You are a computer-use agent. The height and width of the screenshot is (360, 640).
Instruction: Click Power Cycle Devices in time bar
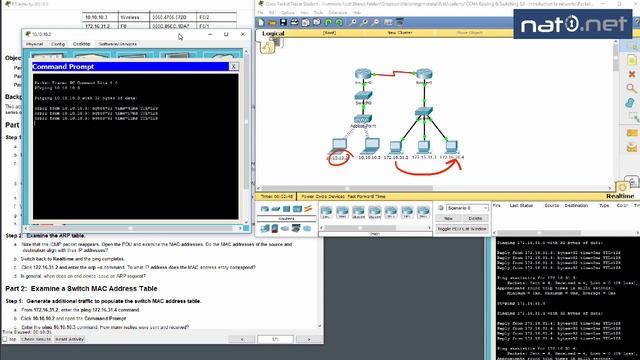(323, 196)
